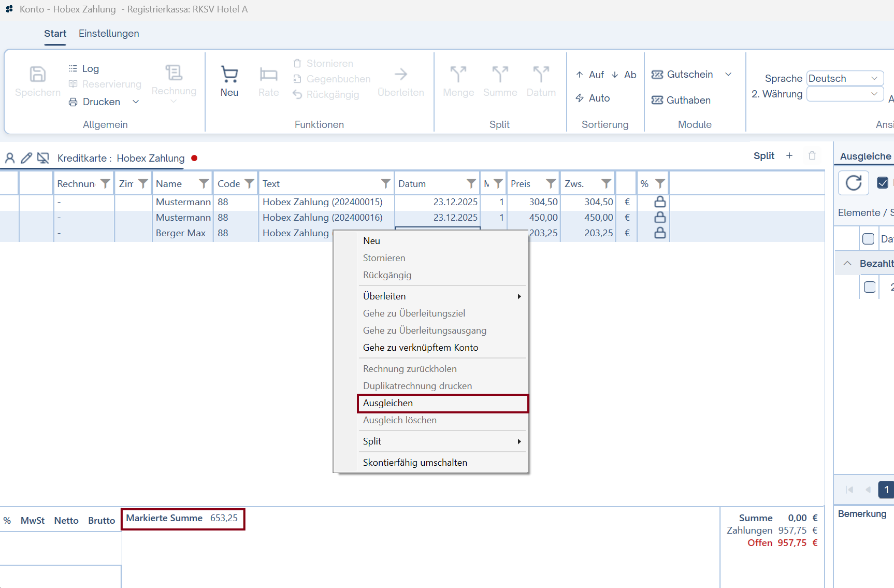The image size is (894, 588).
Task: Click the Guthaben module icon
Action: pyautogui.click(x=657, y=100)
